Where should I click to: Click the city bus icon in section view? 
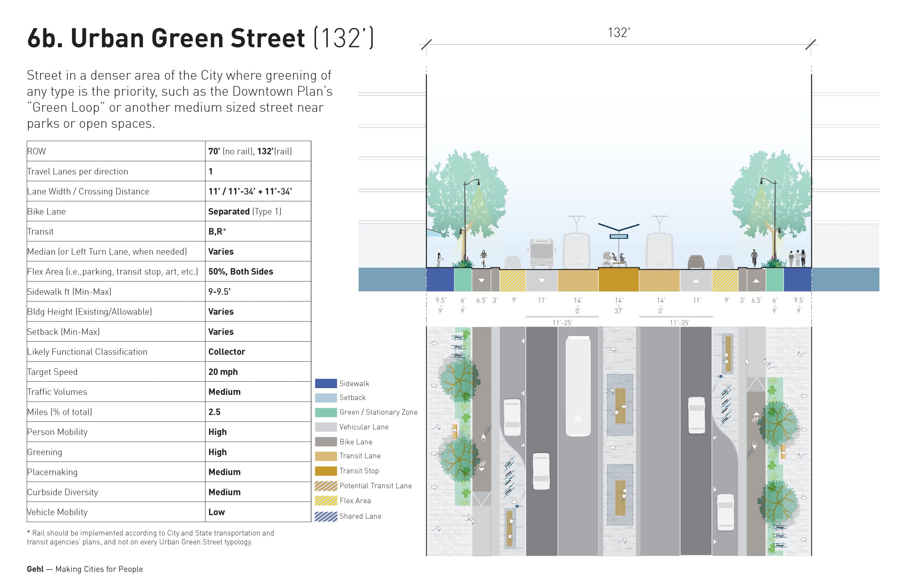[x=541, y=252]
